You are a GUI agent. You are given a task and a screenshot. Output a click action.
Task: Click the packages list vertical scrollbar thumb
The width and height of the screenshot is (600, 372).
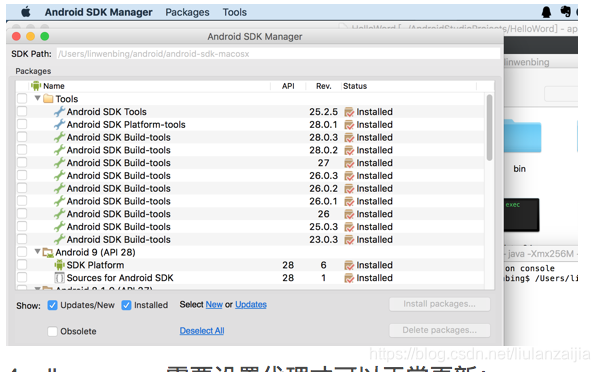[x=489, y=128]
